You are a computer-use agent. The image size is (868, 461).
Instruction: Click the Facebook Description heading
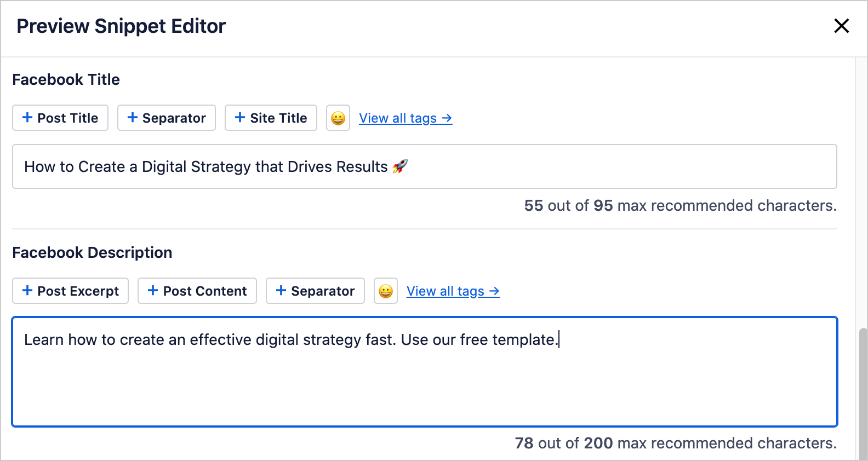[92, 252]
